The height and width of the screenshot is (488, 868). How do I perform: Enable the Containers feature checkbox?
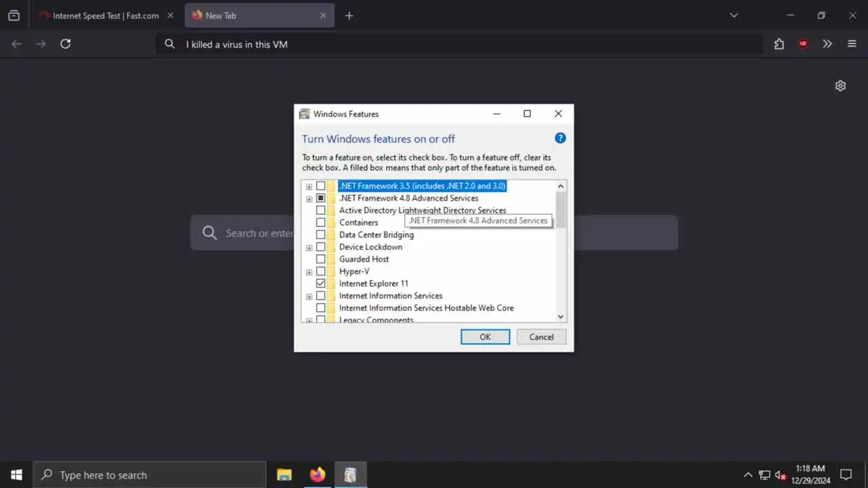click(x=321, y=222)
